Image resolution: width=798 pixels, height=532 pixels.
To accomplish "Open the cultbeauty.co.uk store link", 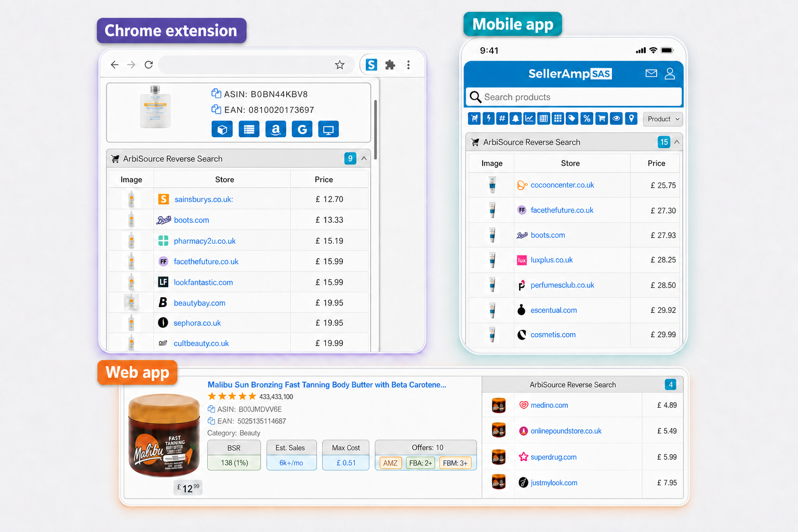I will 201,343.
